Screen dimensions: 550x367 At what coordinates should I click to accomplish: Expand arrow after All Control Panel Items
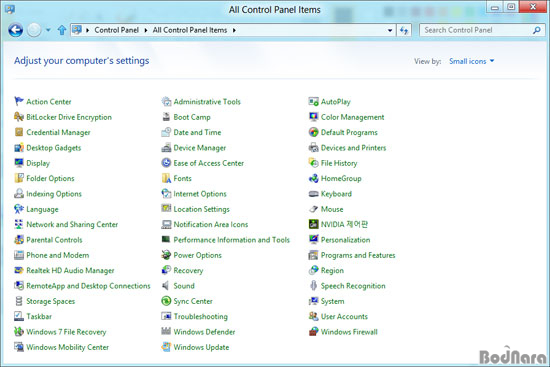point(234,30)
